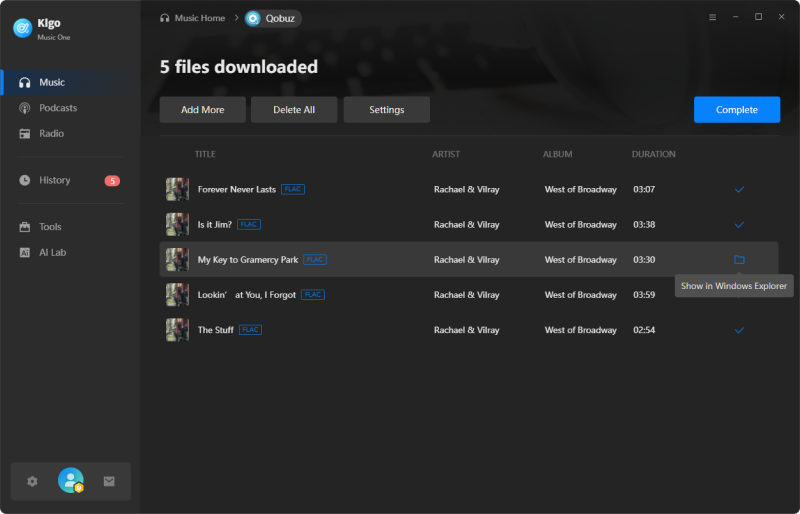Screen dimensions: 800x514
Task: Click the album art thumbnail of The Stuff
Action: pyautogui.click(x=177, y=330)
